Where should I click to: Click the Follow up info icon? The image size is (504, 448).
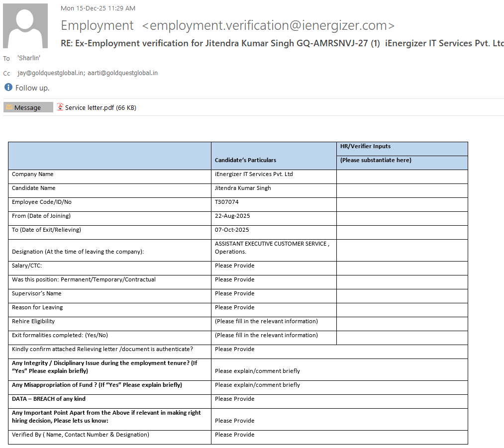coord(8,88)
